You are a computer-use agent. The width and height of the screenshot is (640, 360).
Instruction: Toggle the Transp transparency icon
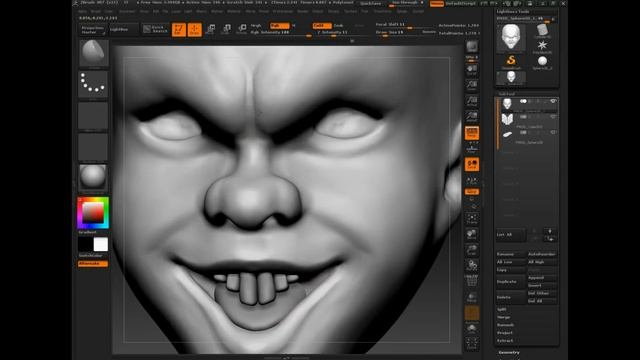click(x=472, y=297)
